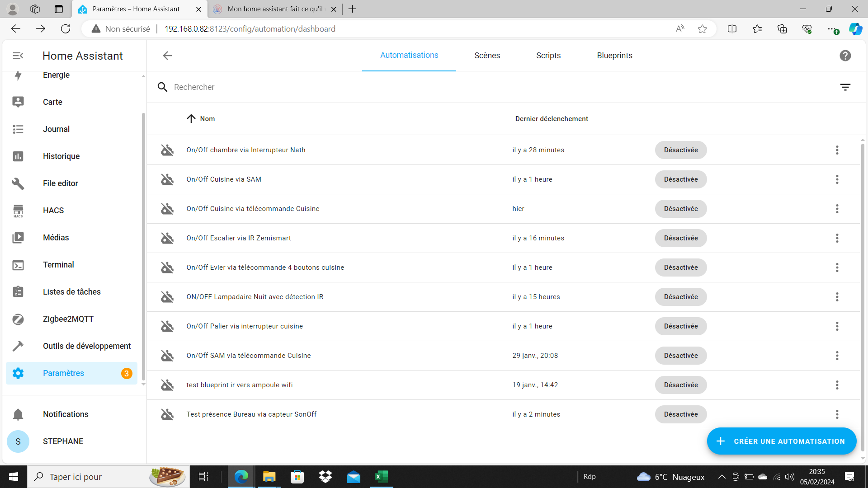Open overflow menu for On/Off Evier automation
The width and height of the screenshot is (868, 488).
[x=837, y=267]
